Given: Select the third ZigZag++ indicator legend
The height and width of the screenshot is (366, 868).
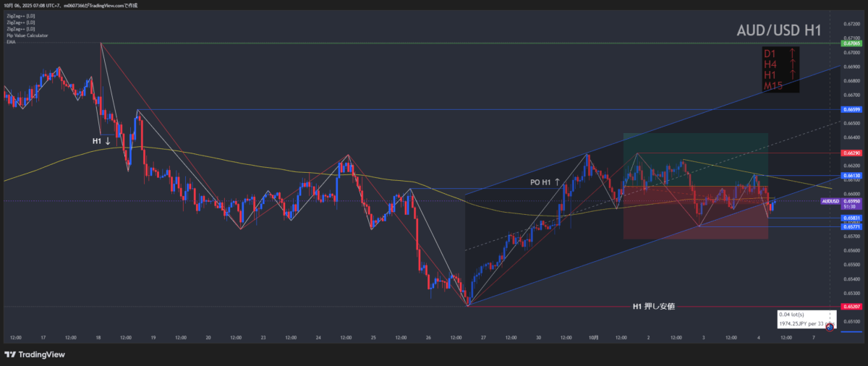Looking at the screenshot, I should coord(19,28).
